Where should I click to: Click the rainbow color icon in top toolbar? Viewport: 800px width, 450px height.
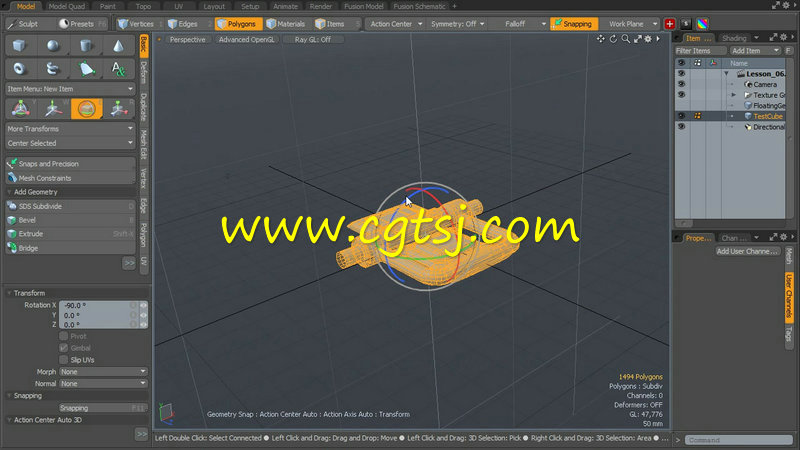point(703,23)
